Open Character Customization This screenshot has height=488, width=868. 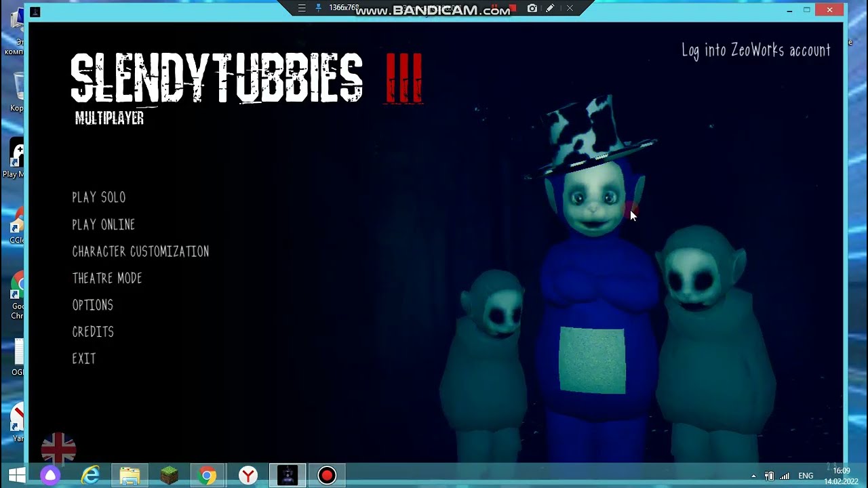click(140, 251)
